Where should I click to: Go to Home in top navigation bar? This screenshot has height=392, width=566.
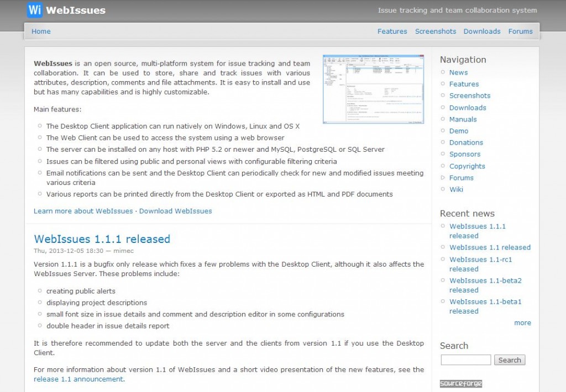(x=41, y=31)
